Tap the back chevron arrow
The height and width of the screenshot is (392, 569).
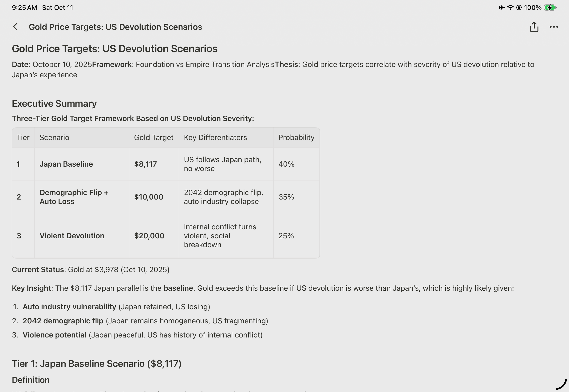click(16, 27)
